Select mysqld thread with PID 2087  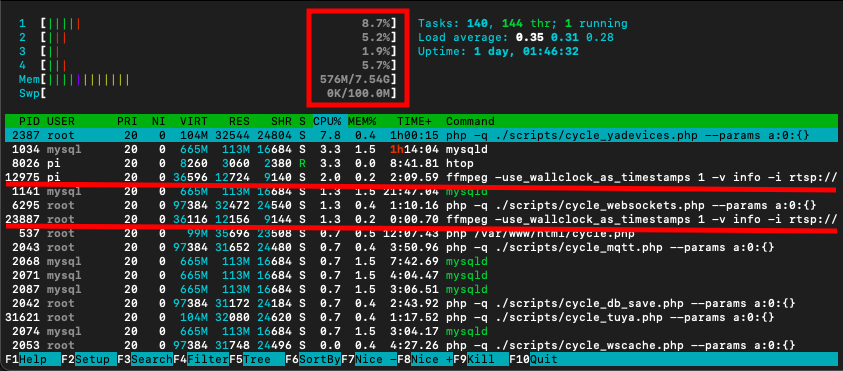pyautogui.click(x=422, y=289)
